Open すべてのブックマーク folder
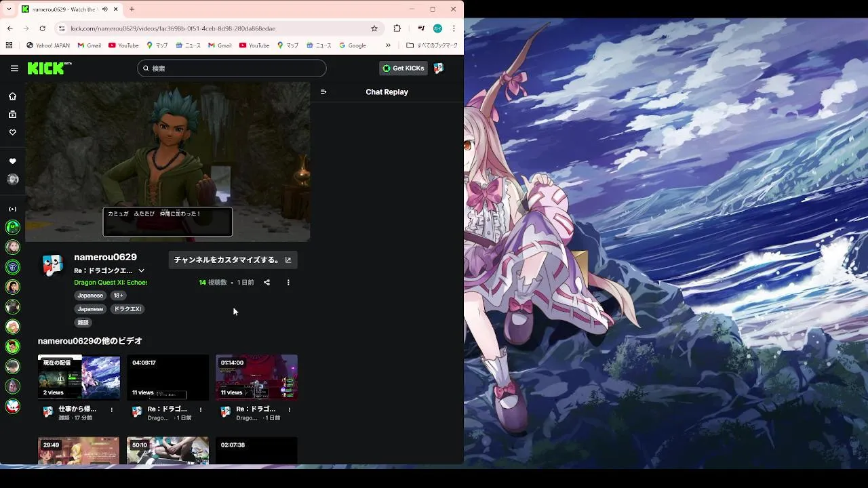Viewport: 868px width, 488px height. (x=431, y=45)
